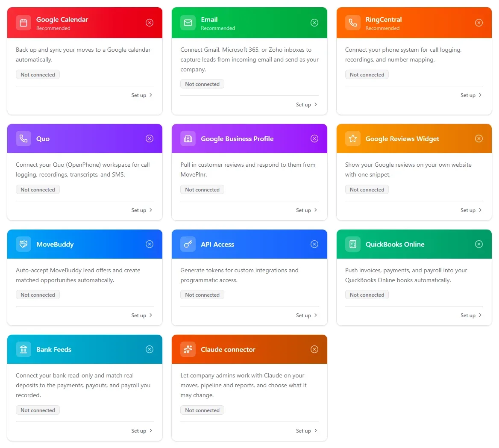Set up API Access
499x448 pixels.
click(x=307, y=315)
